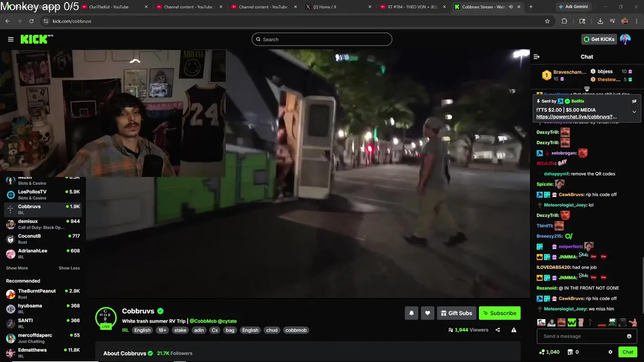Click the notification bell for Cobbruvs
Viewport: 644px width, 362px height.
coord(411,313)
